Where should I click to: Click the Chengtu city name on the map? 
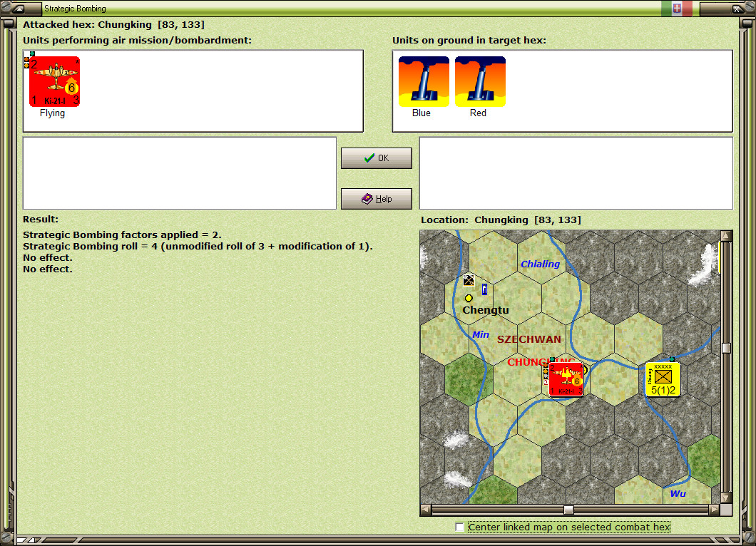click(x=486, y=310)
